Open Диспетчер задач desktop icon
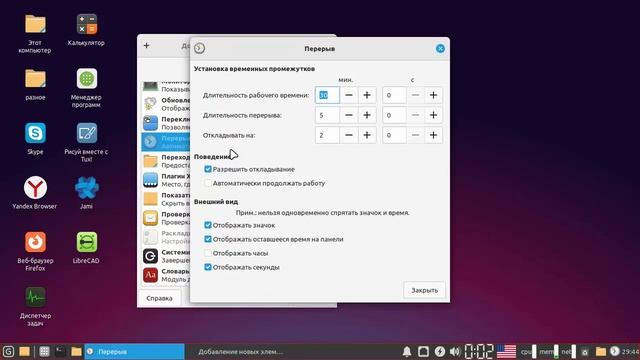Screen dimensions: 640x360 point(35,306)
